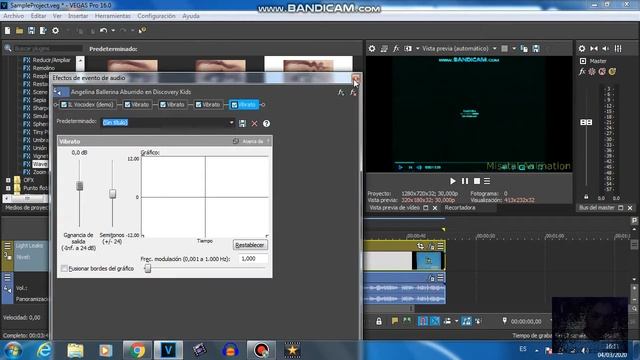Select the video clip thumbnail on the timeline
The width and height of the screenshot is (640, 360).
click(x=429, y=260)
